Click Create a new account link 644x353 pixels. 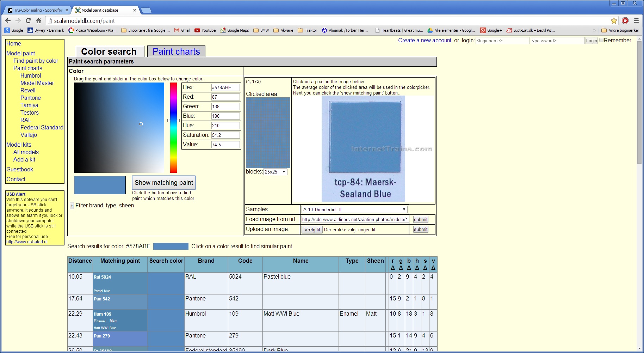425,41
